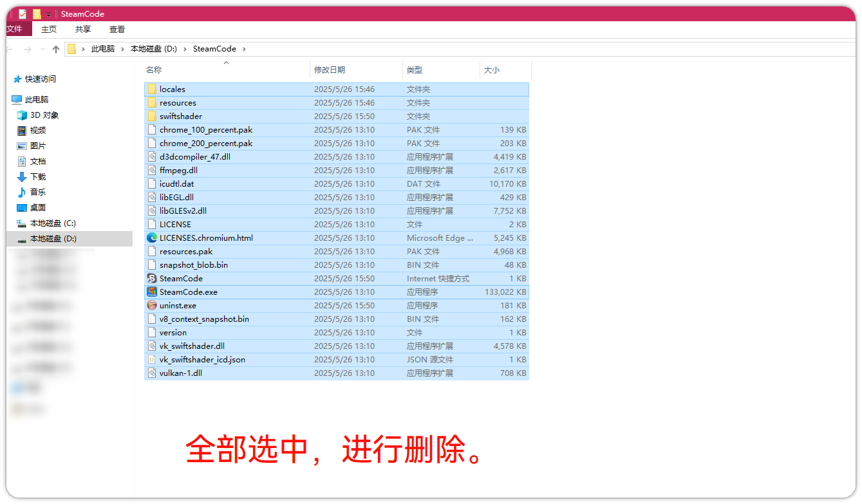Select 快速访问 in the navigation pane
The image size is (862, 504).
click(41, 79)
